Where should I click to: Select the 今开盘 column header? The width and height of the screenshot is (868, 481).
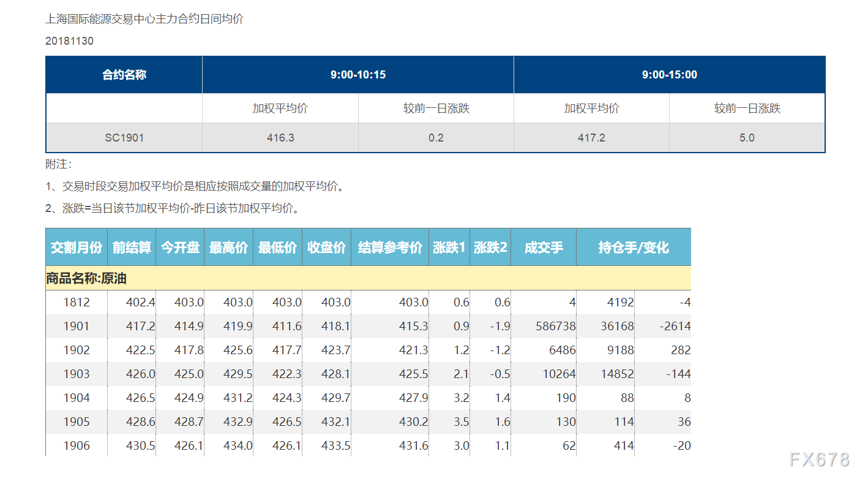pos(180,248)
